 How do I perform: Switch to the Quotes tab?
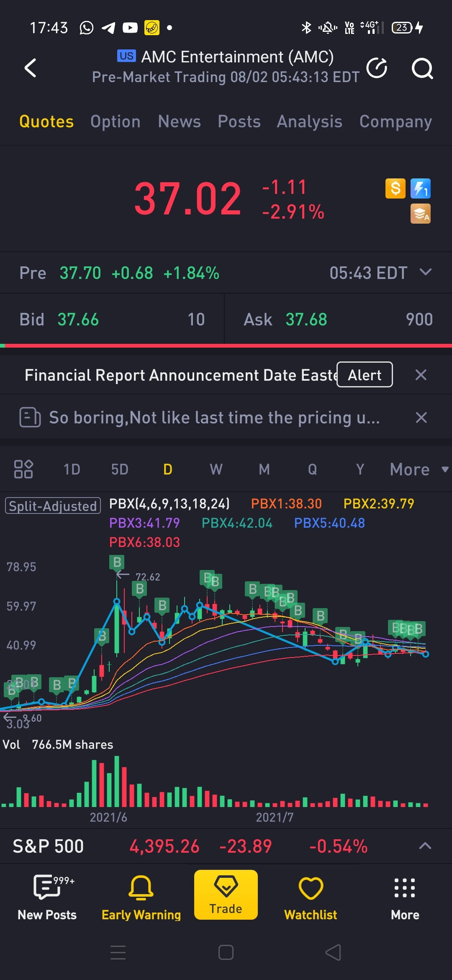(x=46, y=121)
